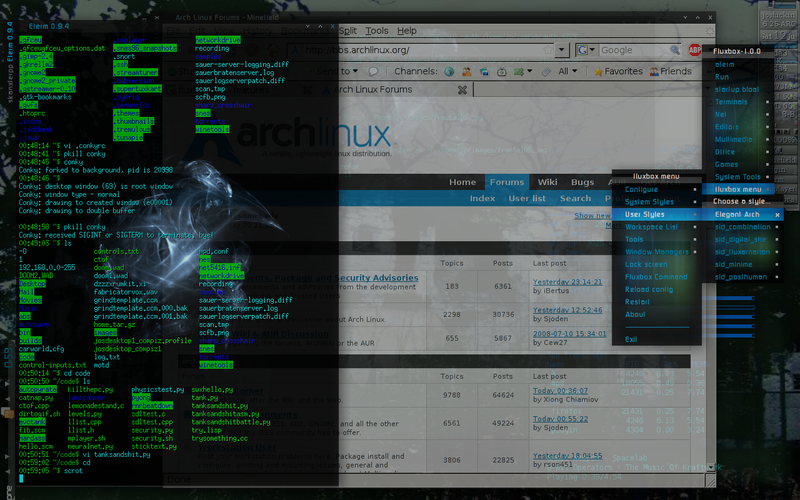
Task: Select the Elegant Arch style
Action: click(743, 215)
